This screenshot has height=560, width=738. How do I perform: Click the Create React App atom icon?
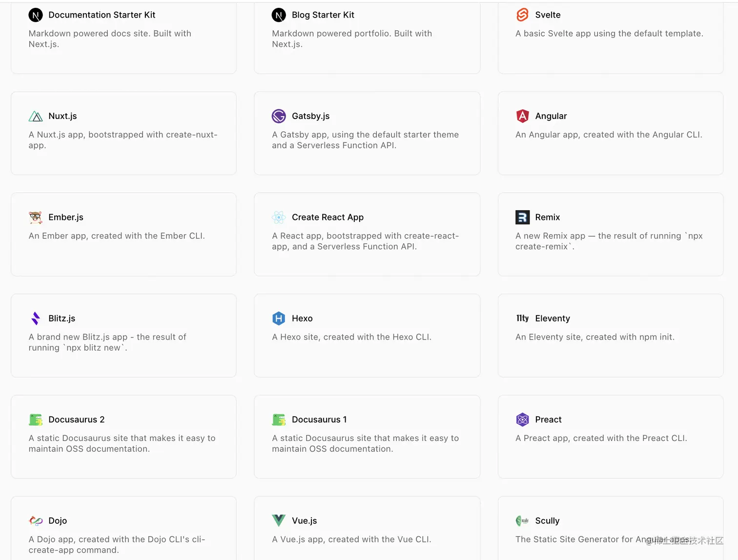[279, 218]
